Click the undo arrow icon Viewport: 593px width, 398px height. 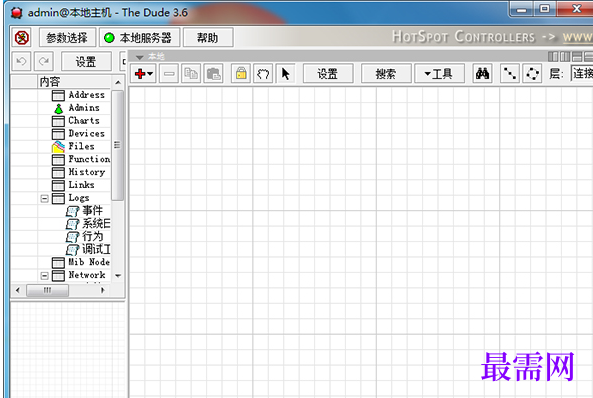tap(21, 61)
